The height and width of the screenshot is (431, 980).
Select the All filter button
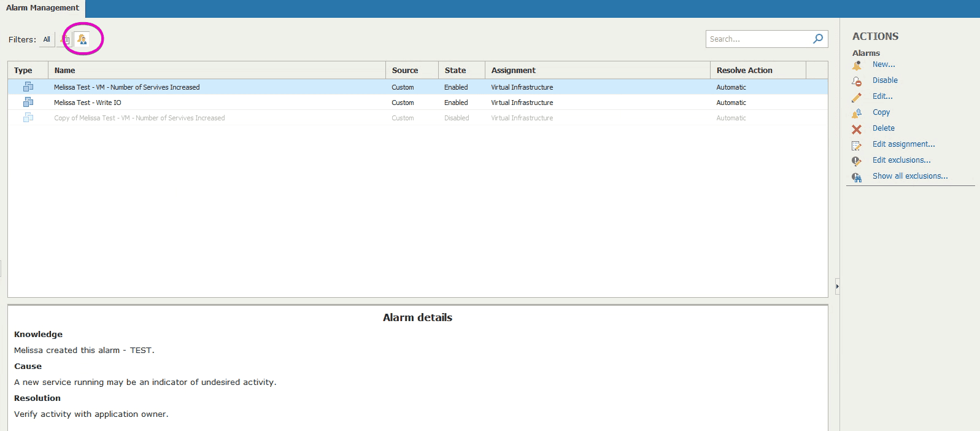click(x=47, y=39)
